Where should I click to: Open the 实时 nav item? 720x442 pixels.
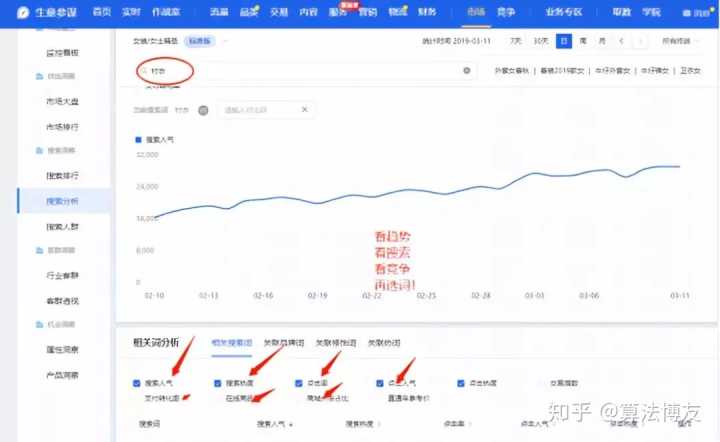tap(131, 12)
